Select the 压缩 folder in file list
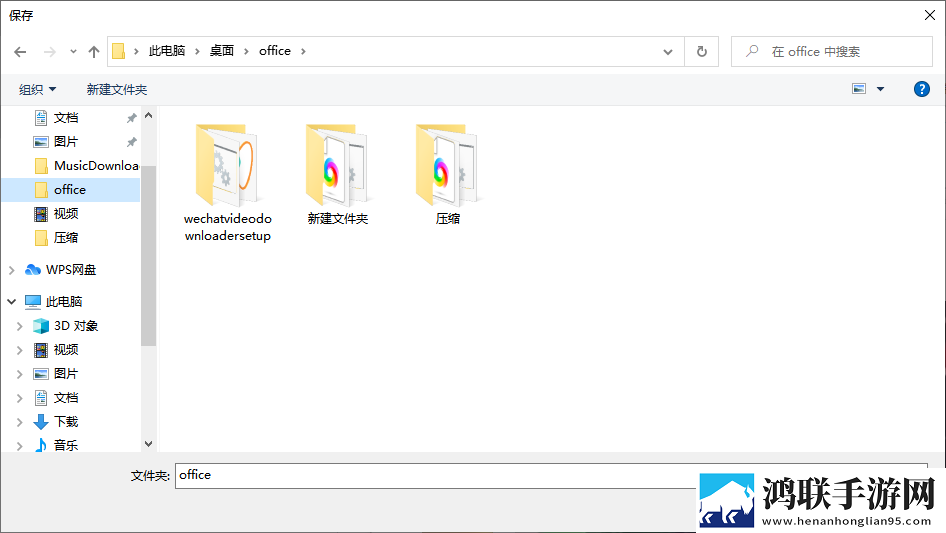 click(x=448, y=174)
